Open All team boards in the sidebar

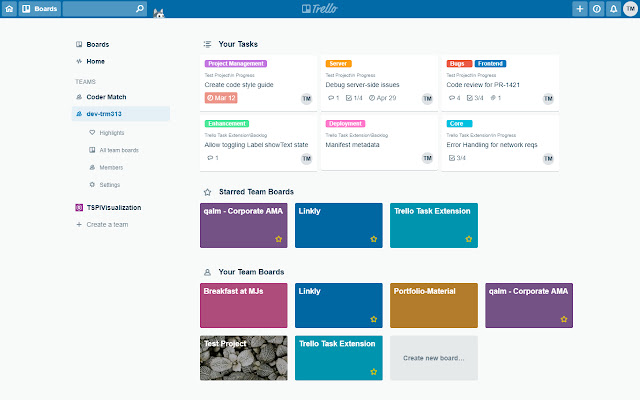coord(119,150)
